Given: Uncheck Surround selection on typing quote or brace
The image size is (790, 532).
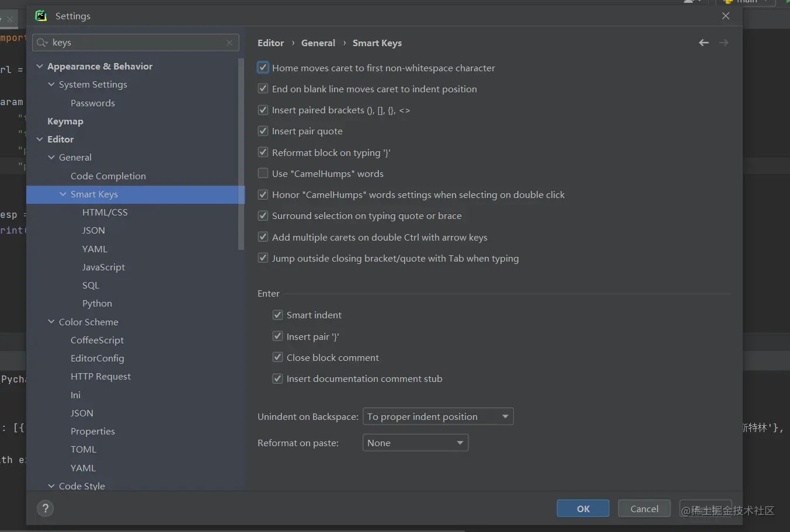Looking at the screenshot, I should 263,215.
